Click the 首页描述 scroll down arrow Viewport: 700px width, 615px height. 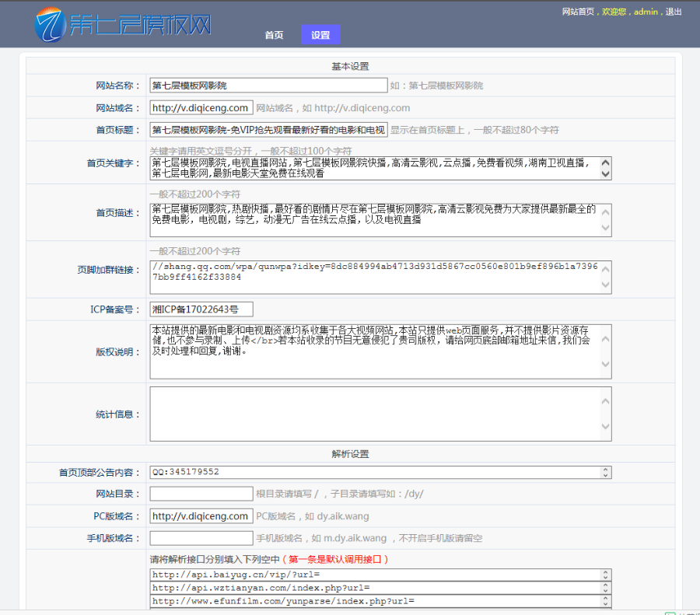(605, 228)
